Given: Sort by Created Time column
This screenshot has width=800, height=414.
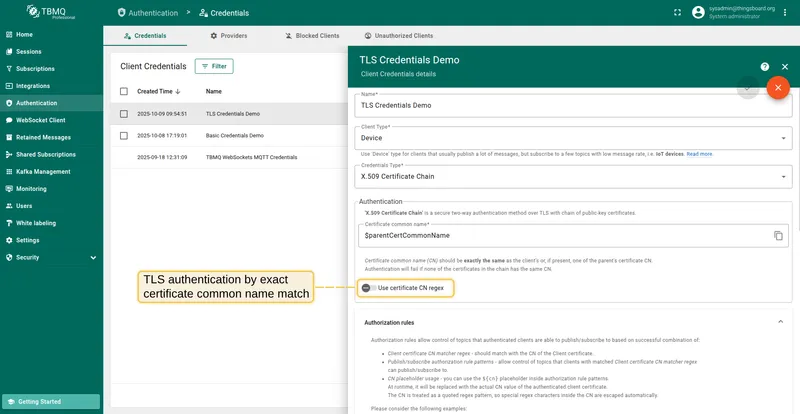Looking at the screenshot, I should [x=159, y=91].
